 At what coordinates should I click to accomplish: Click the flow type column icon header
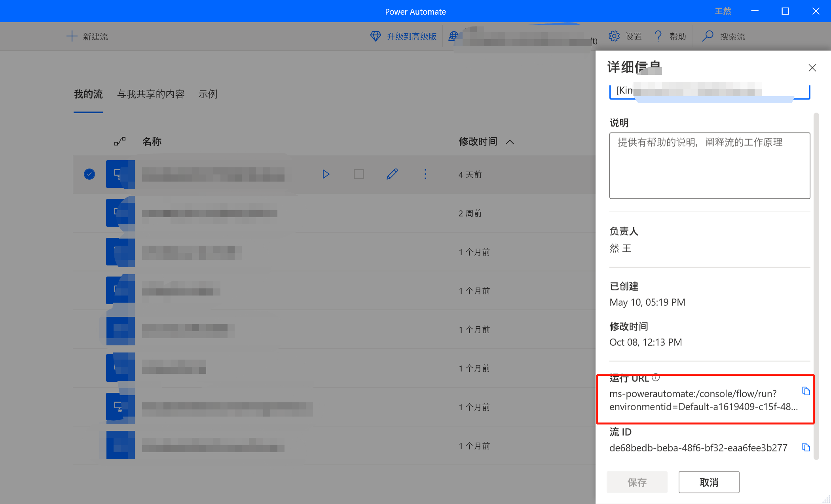pos(120,141)
